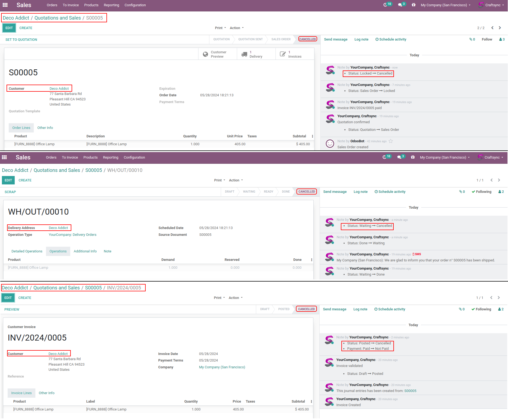
Task: Open My Company (San Francisco) company switcher
Action: point(445,5)
